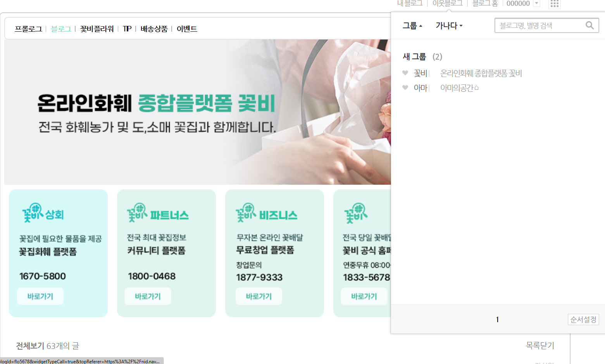Open the 꽃비플라워 category
Screen dimensions: 605x364
(97, 29)
